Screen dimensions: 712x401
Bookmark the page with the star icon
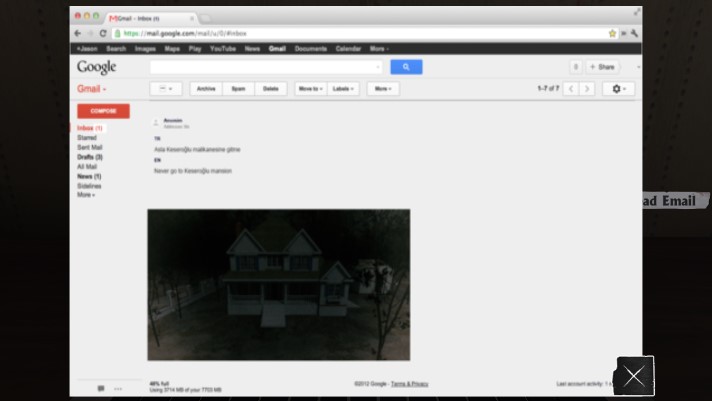[612, 33]
